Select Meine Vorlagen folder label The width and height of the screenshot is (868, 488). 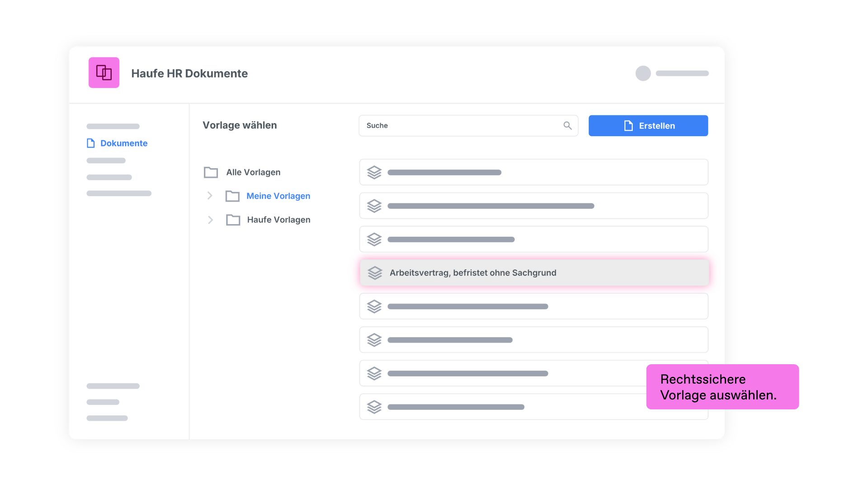click(x=278, y=196)
